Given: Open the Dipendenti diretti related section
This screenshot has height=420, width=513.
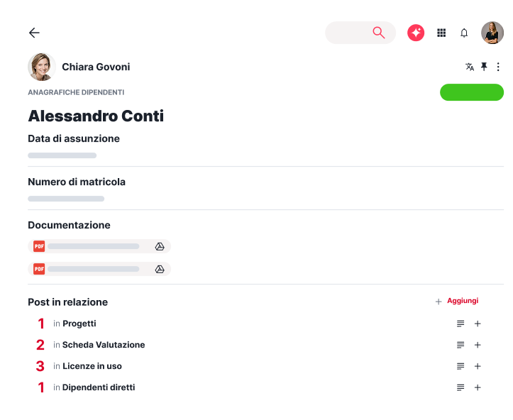Looking at the screenshot, I should [x=98, y=387].
